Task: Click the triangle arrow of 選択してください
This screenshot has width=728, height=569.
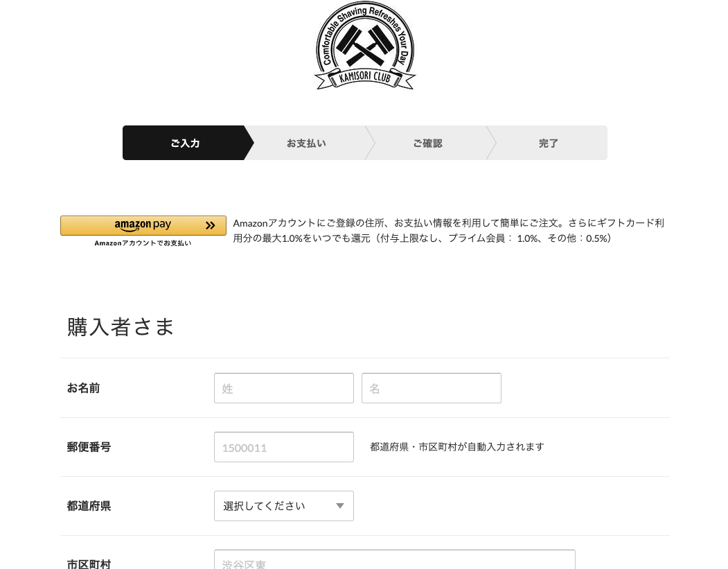Action: coord(340,506)
